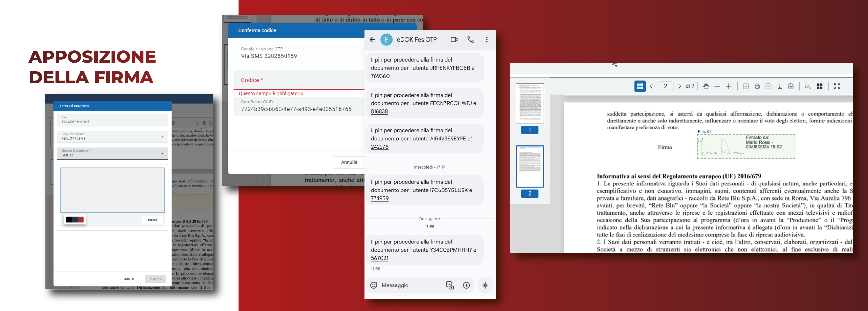The image size is (868, 311).
Task: Tap the OTP code 816838
Action: (379, 111)
